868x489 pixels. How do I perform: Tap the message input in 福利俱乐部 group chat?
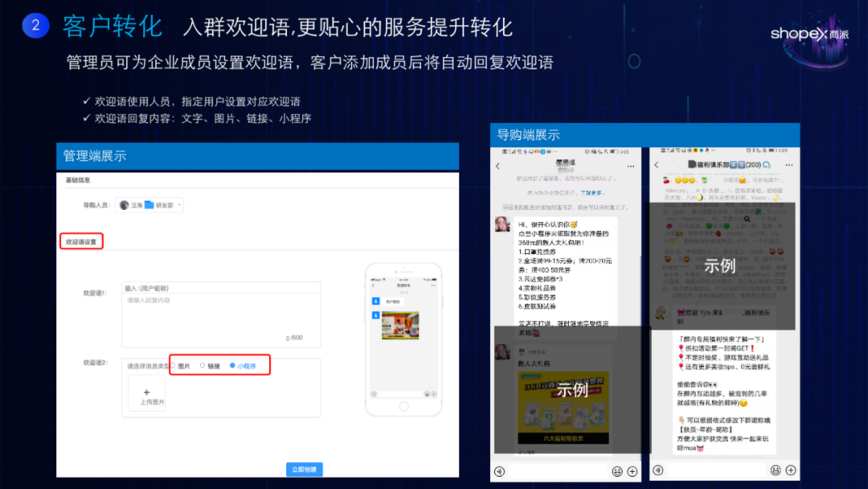point(717,471)
